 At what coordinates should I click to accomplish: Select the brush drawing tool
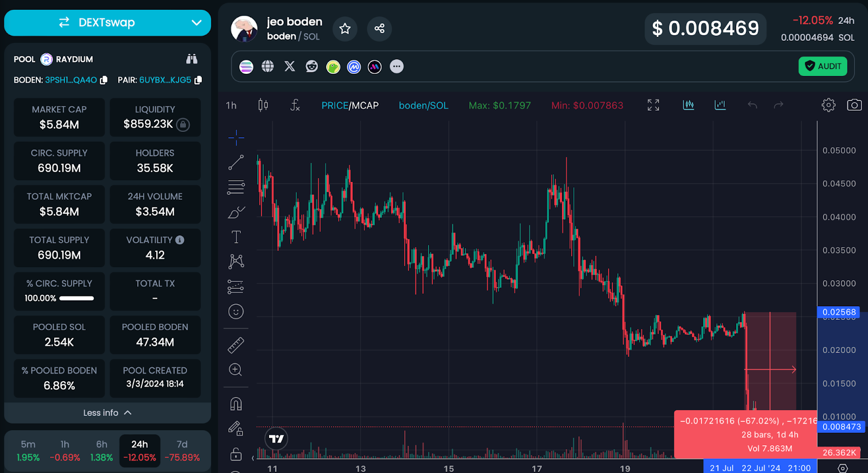click(x=236, y=212)
